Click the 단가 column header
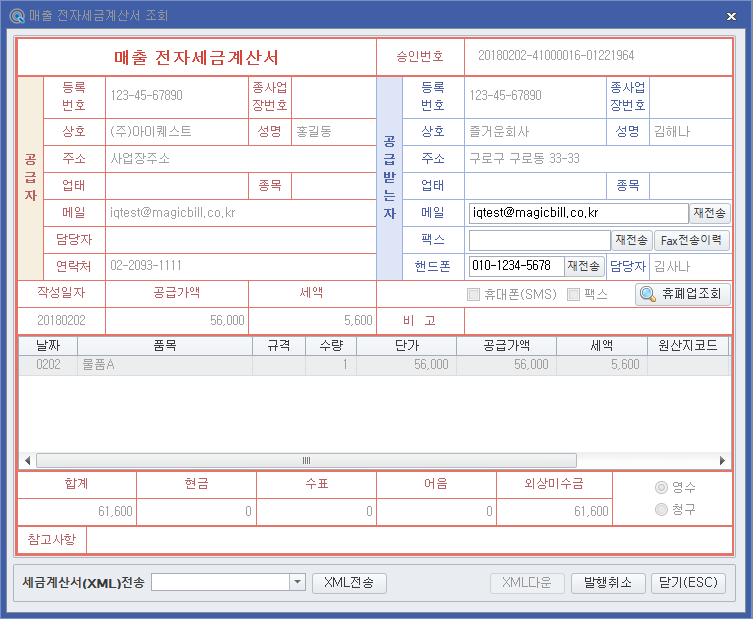 click(x=407, y=346)
